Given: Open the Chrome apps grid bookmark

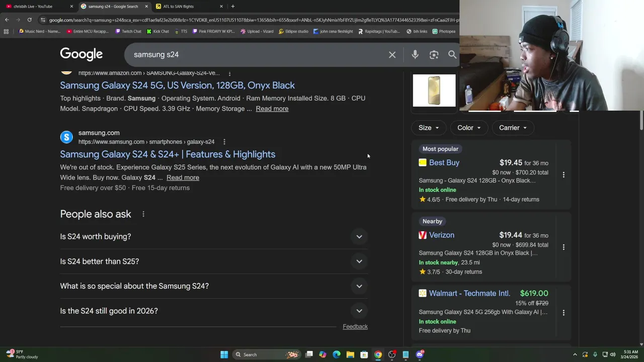Looking at the screenshot, I should [6, 31].
